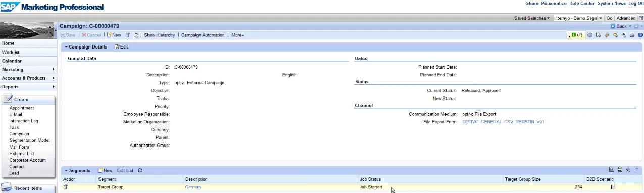Collapse the Campaign Details section
The width and height of the screenshot is (644, 193).
coord(66,47)
